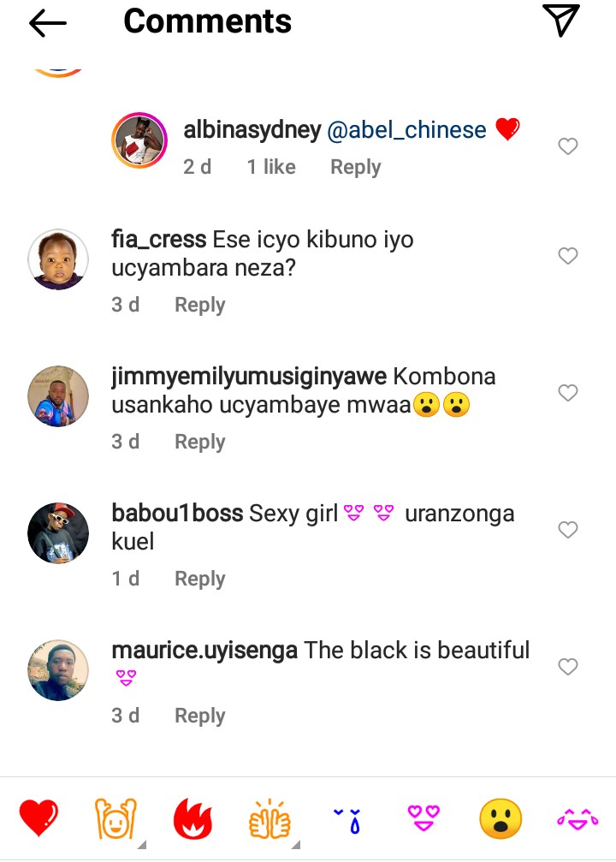Reply to fia_cress's comment

point(200,305)
